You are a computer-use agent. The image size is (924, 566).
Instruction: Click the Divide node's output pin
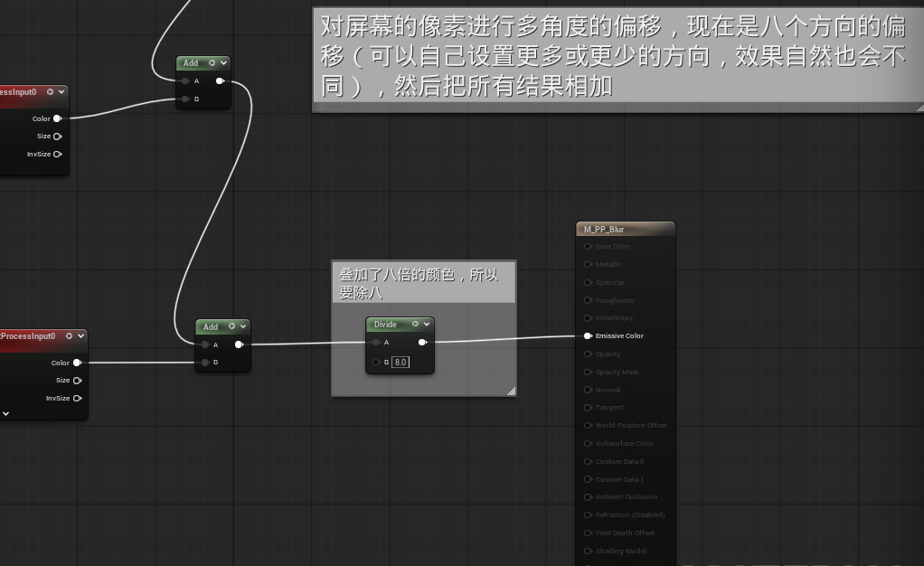coord(421,343)
